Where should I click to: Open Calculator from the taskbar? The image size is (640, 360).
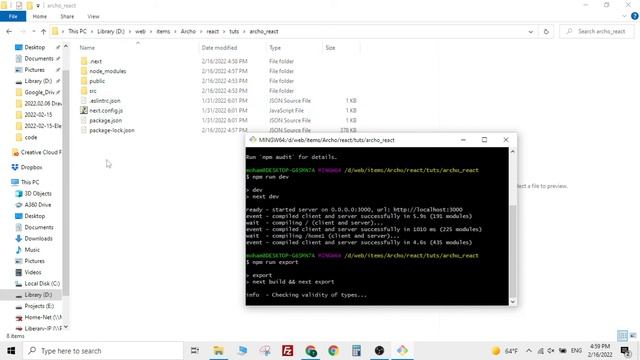point(356,351)
